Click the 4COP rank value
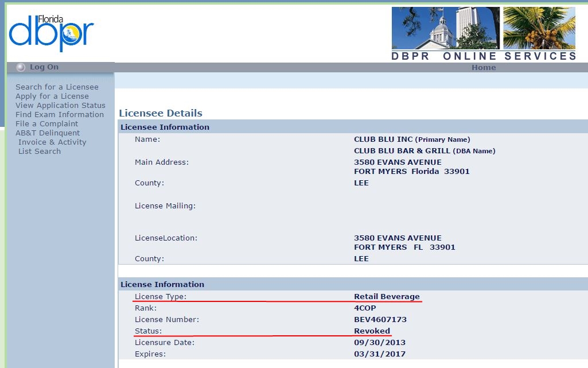Image resolution: width=588 pixels, height=368 pixels. point(365,308)
